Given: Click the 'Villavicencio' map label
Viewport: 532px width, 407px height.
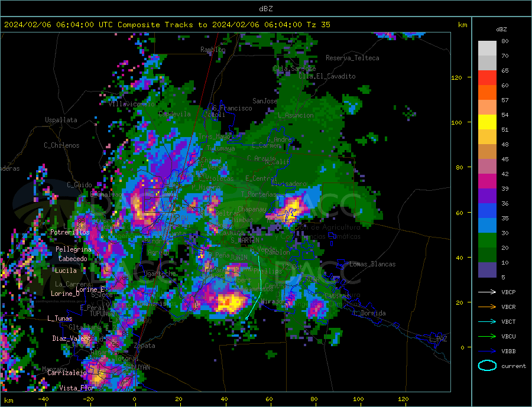Looking at the screenshot, I should pos(131,104).
